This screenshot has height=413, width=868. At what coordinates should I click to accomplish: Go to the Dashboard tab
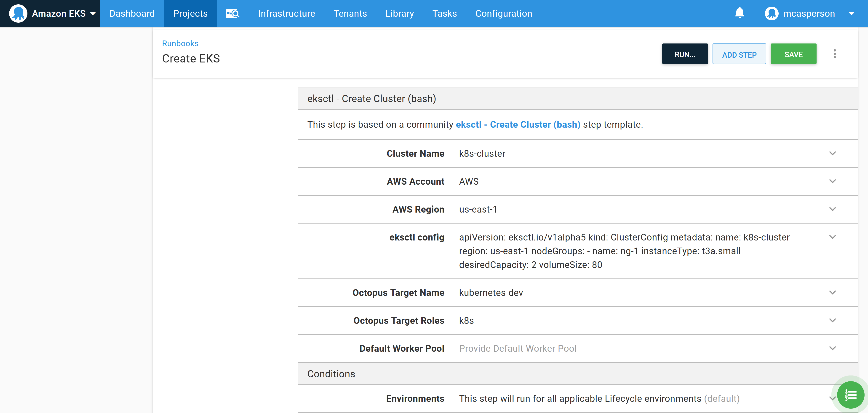tap(132, 13)
